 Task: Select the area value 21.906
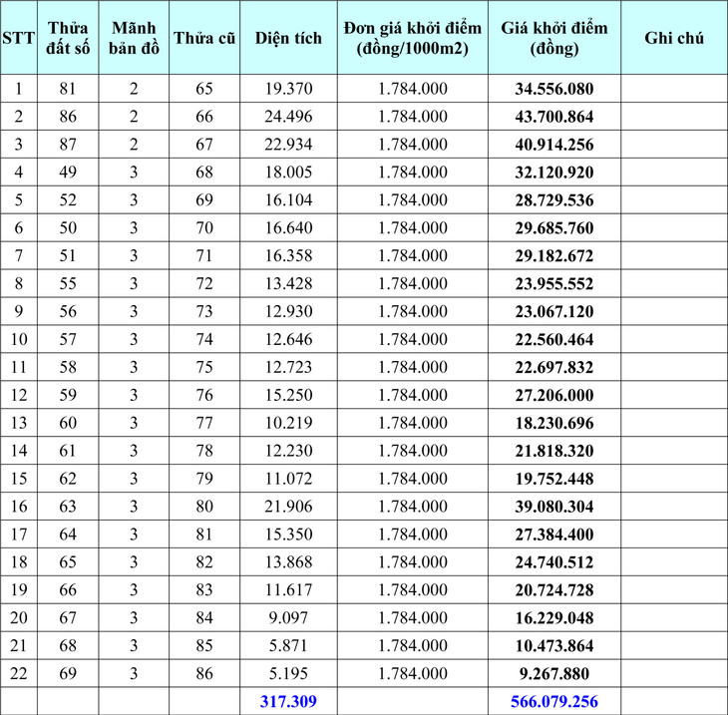(x=288, y=506)
